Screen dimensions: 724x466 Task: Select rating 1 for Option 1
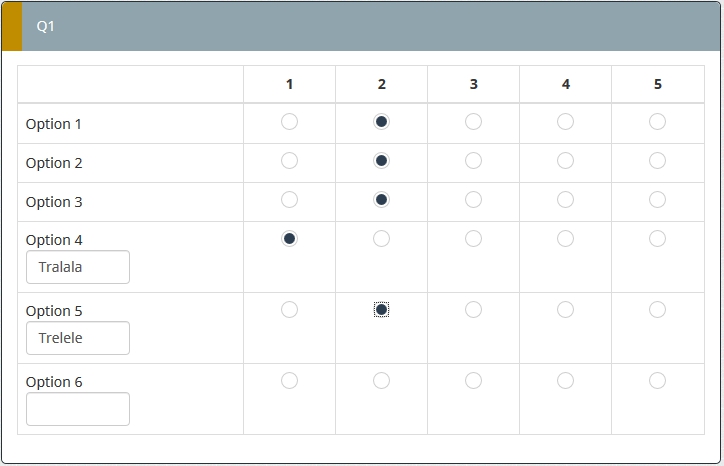289,122
